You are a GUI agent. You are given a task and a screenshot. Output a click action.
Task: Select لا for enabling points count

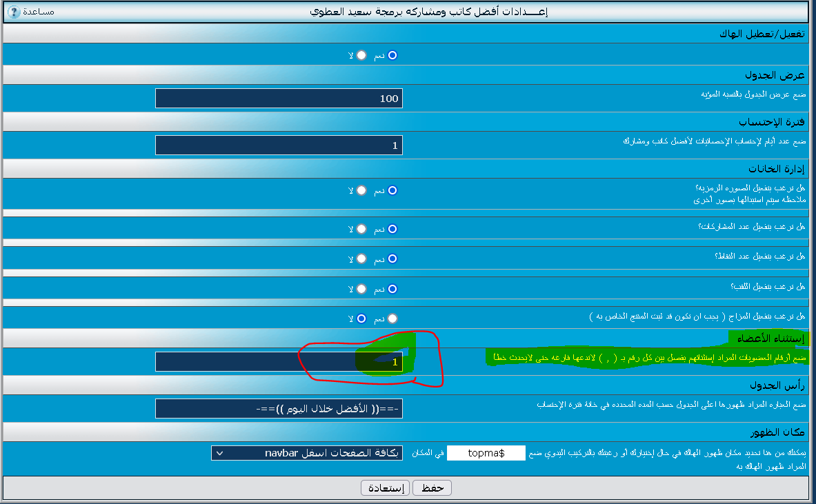361,259
